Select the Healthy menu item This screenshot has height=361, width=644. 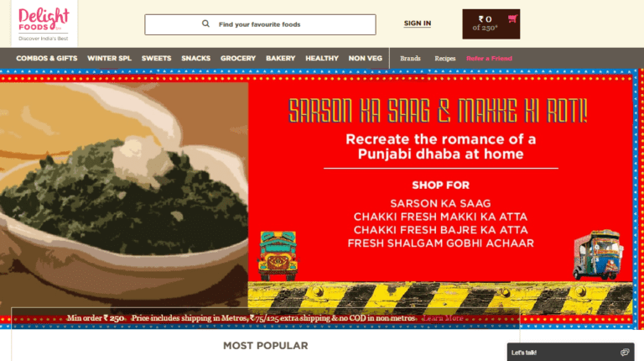(x=322, y=59)
